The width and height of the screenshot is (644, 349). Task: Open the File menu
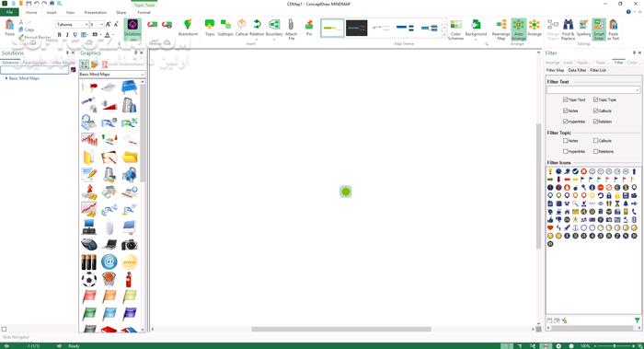pyautogui.click(x=9, y=12)
